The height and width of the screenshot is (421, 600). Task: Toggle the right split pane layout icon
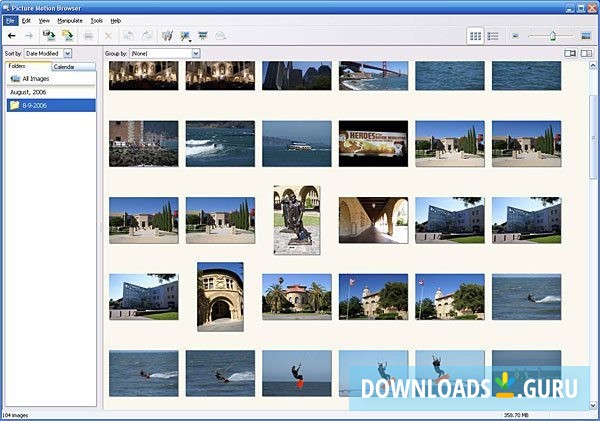click(x=587, y=53)
